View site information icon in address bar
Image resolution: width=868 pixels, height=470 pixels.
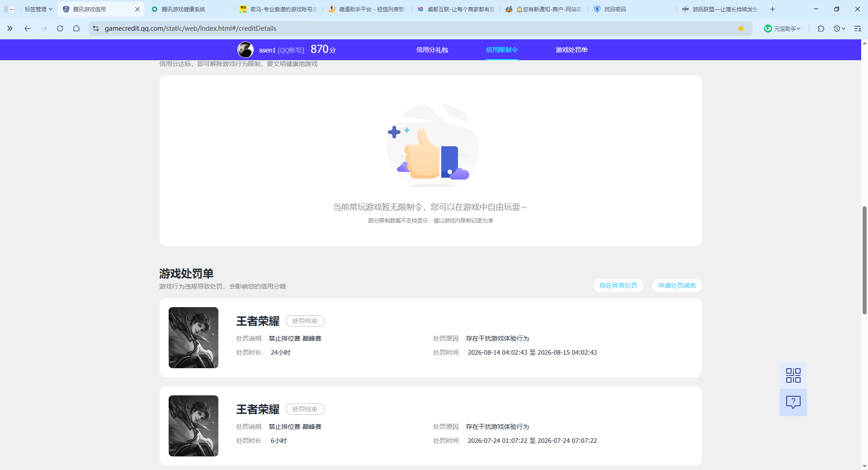point(96,28)
